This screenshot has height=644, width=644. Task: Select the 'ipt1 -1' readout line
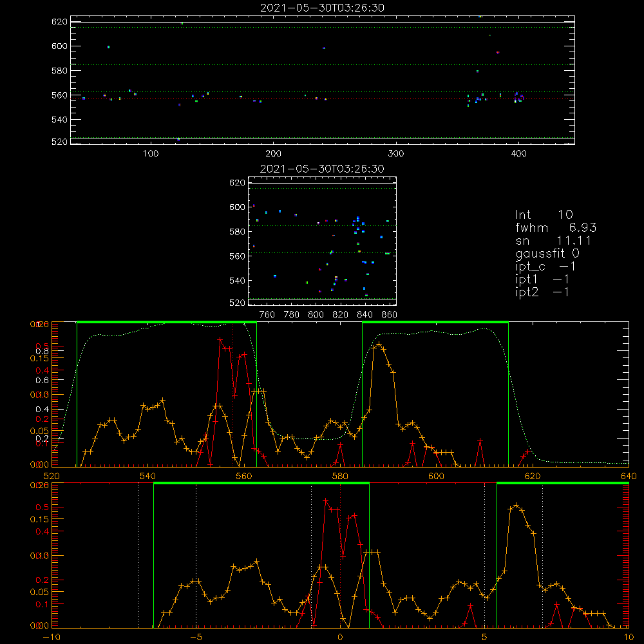point(542,279)
